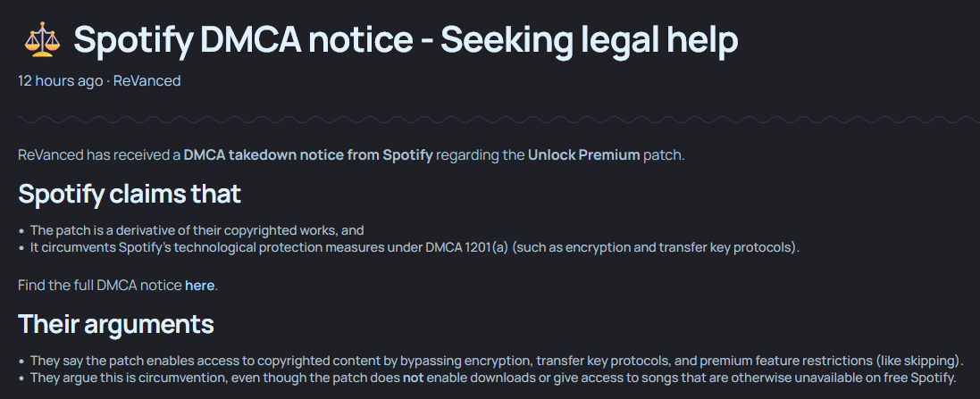Click the bullet about derivative of copyrighted works
The height and width of the screenshot is (399, 980).
tap(197, 230)
